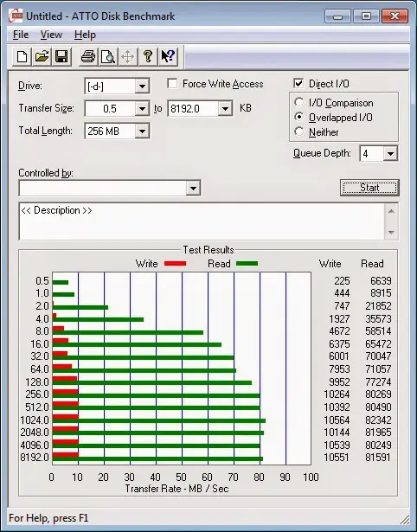The width and height of the screenshot is (417, 532).
Task: Click the Description text box
Action: point(202,221)
